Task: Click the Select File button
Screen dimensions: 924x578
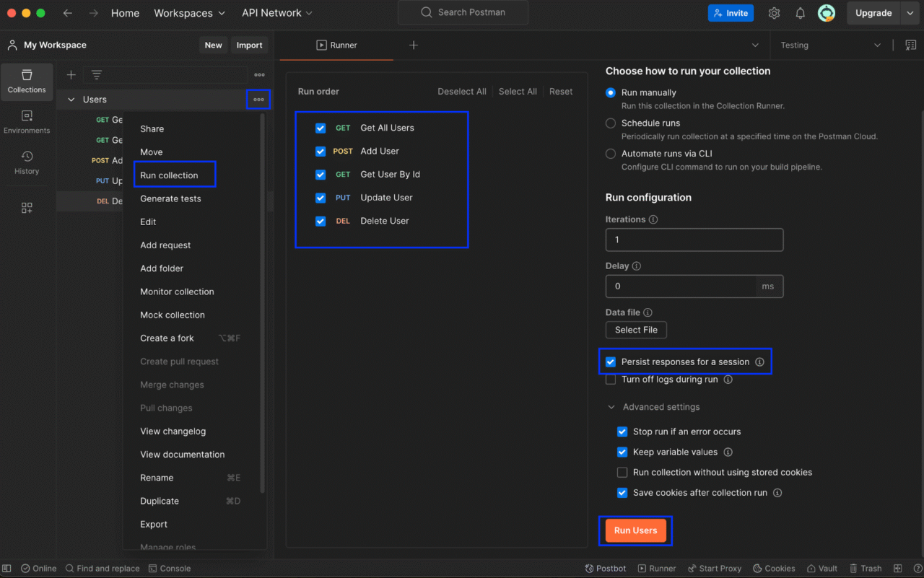Action: 636,330
